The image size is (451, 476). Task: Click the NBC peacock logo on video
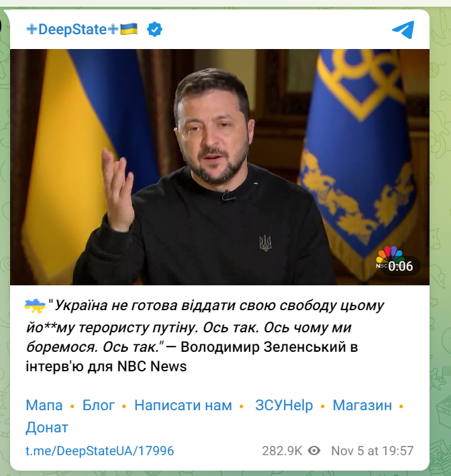[x=389, y=257]
